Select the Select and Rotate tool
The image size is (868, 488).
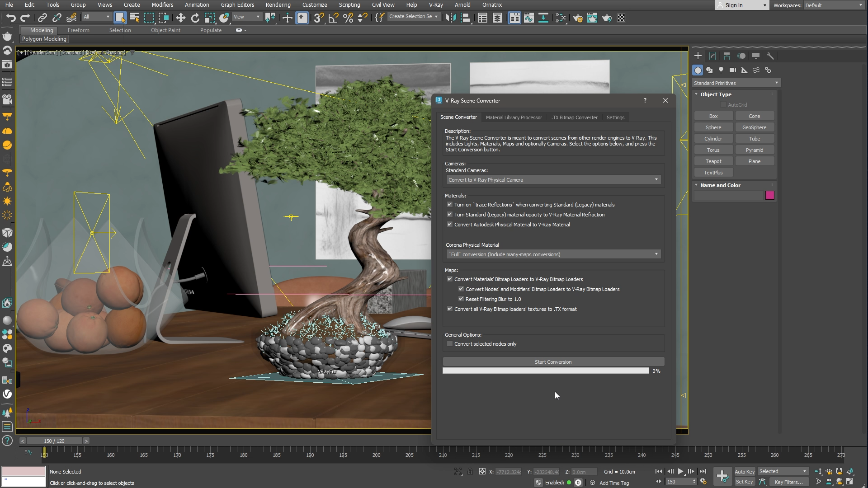click(x=195, y=18)
